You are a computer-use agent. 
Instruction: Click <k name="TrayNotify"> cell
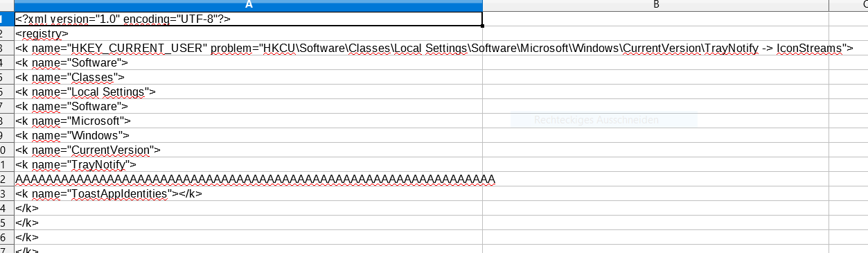[249, 164]
